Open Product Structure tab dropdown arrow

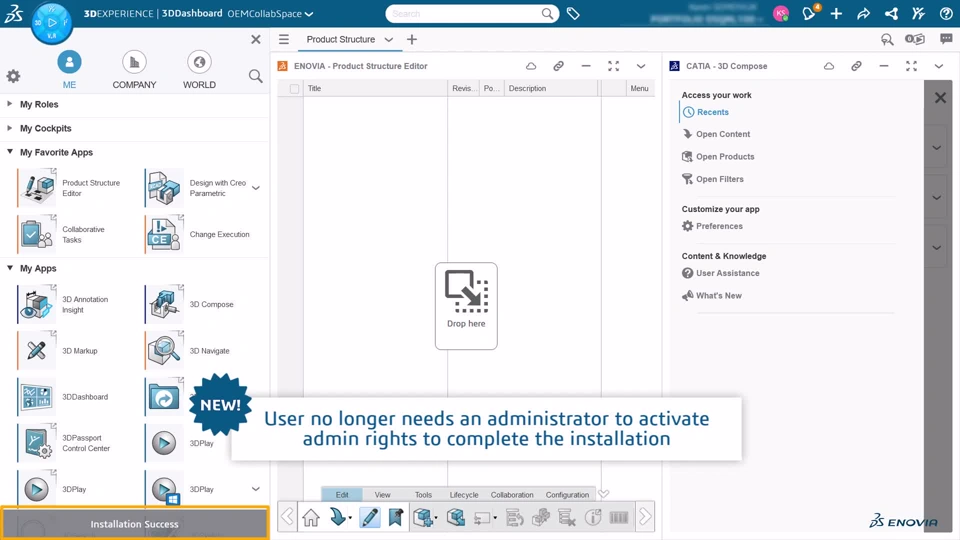pos(389,39)
